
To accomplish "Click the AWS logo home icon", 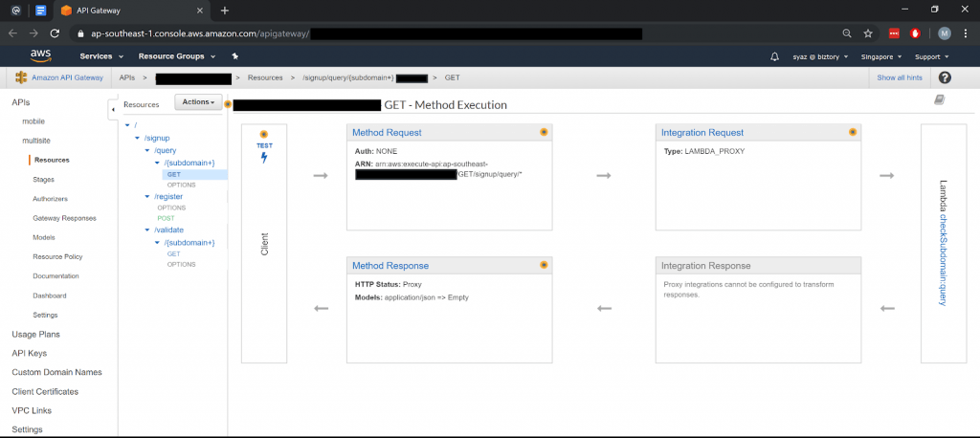I will (x=40, y=55).
